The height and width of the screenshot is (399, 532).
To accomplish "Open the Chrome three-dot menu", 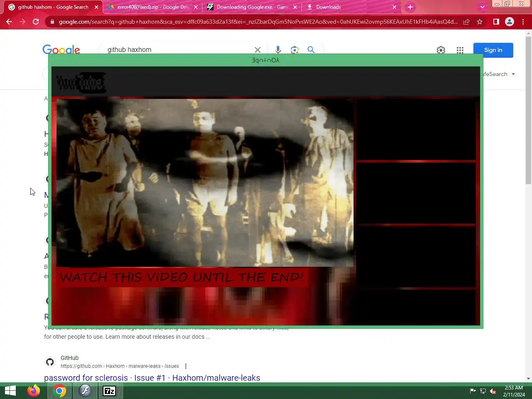I will click(523, 22).
